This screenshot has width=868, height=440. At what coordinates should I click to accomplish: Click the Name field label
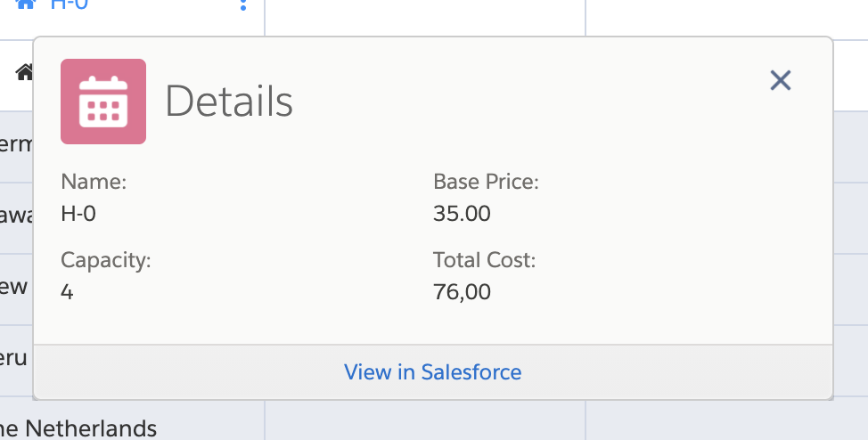click(x=94, y=183)
